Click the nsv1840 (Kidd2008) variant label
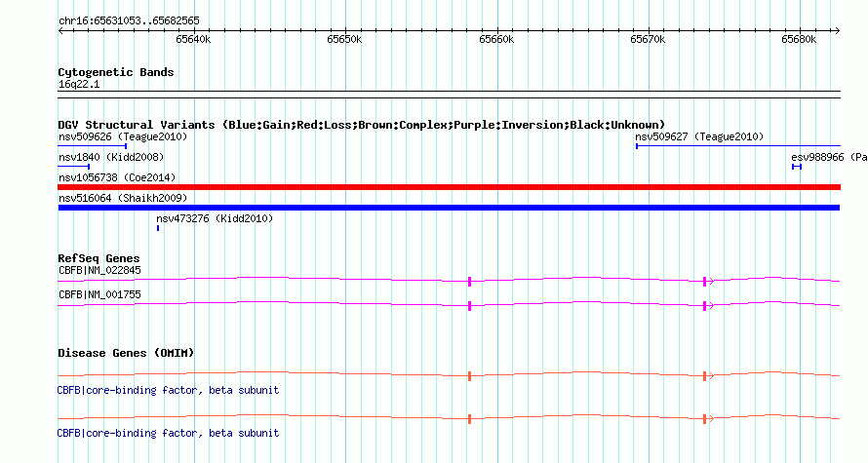Screen dimensions: 868x463 point(111,157)
